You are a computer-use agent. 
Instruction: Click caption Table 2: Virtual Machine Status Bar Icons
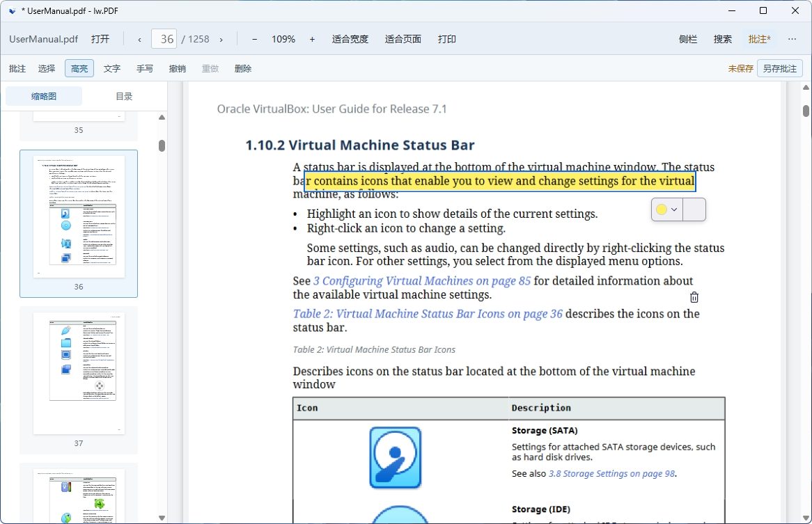click(x=374, y=349)
